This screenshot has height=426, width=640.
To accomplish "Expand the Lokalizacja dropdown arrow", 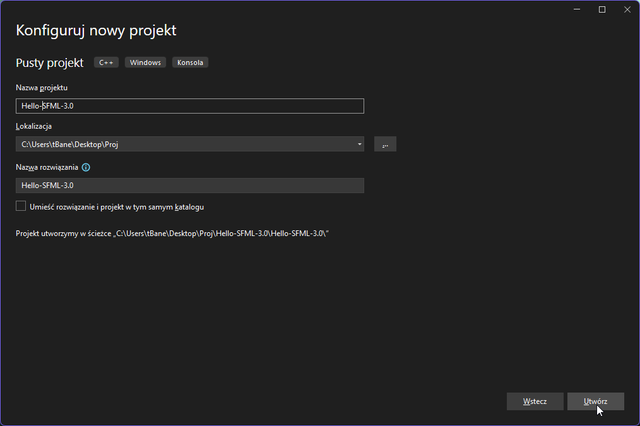I will (359, 144).
